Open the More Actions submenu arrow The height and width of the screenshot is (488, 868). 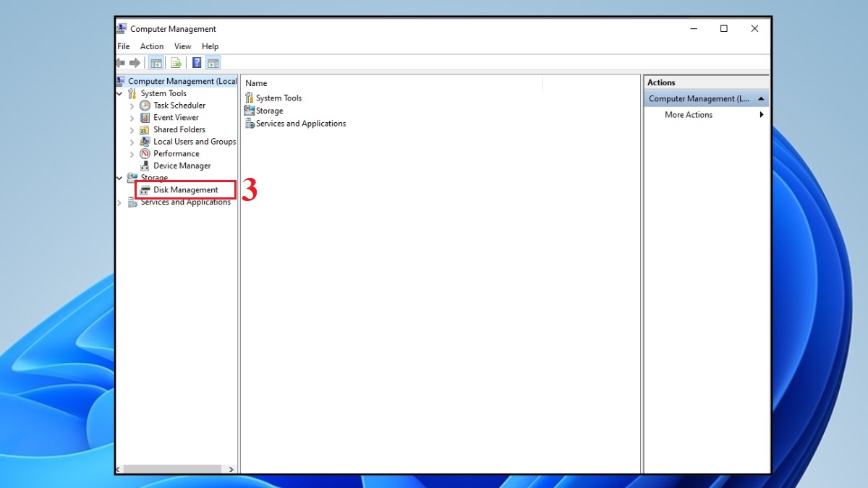click(761, 114)
